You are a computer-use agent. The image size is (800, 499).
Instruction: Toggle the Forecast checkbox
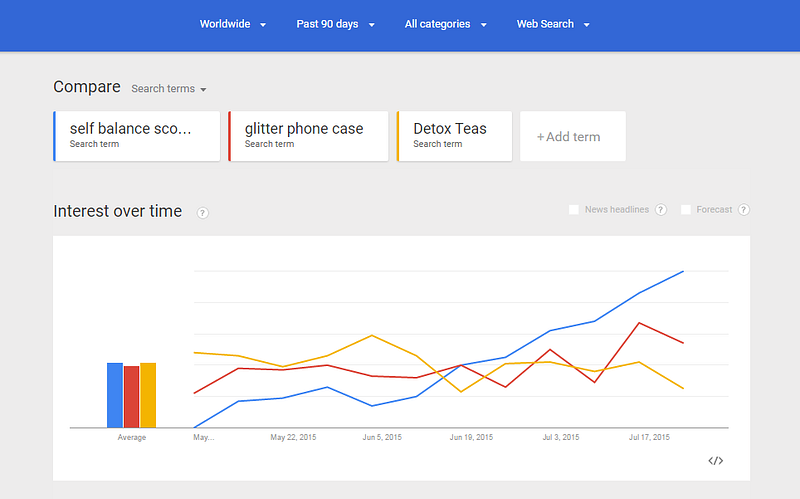click(686, 210)
